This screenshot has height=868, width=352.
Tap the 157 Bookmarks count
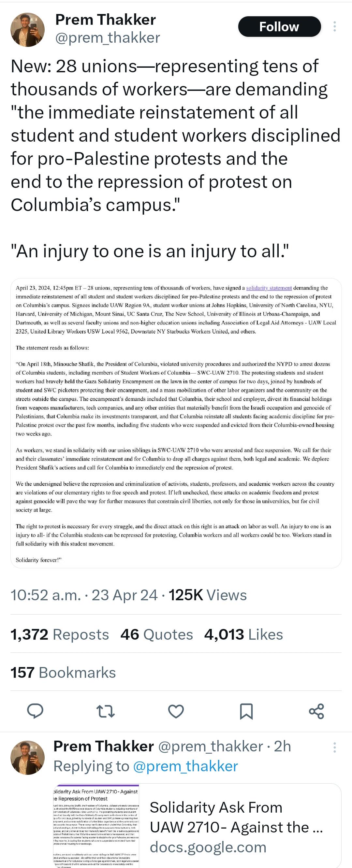tap(63, 673)
